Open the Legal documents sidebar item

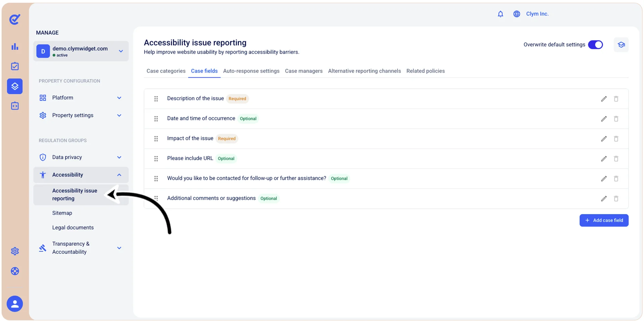tap(73, 228)
